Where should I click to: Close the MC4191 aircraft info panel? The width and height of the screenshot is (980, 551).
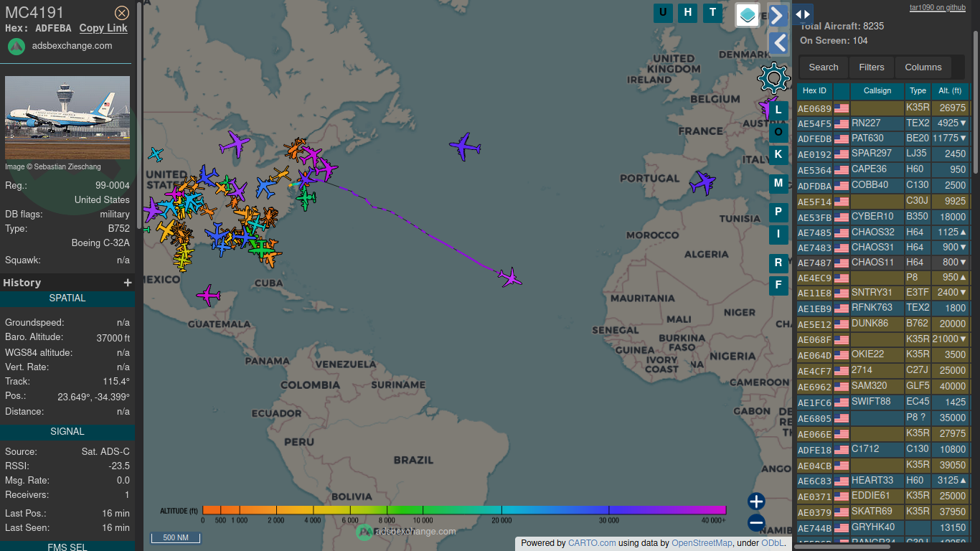click(x=122, y=12)
